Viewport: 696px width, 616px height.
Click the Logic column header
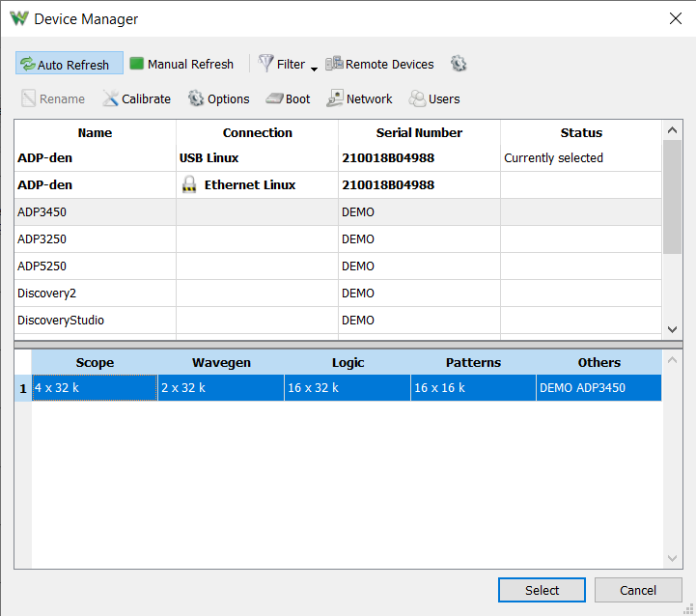(348, 362)
